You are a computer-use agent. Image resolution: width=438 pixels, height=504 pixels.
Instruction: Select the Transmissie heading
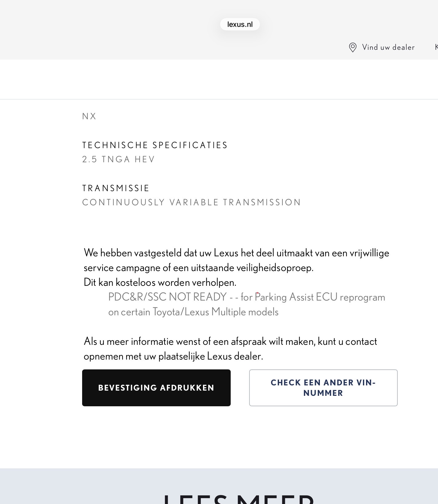pos(116,188)
